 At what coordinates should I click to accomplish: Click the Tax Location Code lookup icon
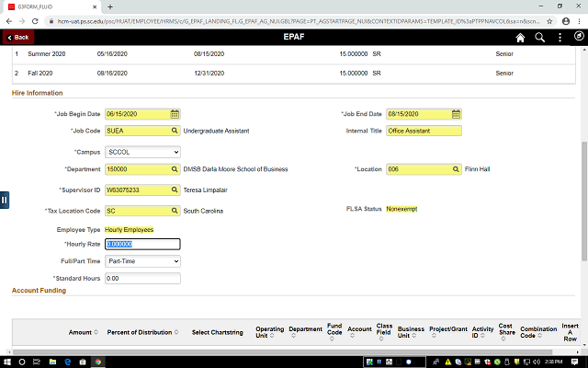pyautogui.click(x=175, y=211)
